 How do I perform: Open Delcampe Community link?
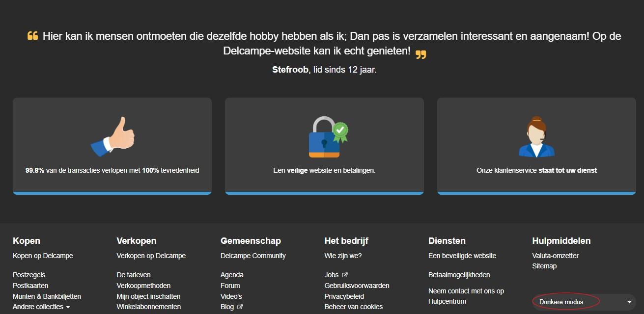pos(253,256)
